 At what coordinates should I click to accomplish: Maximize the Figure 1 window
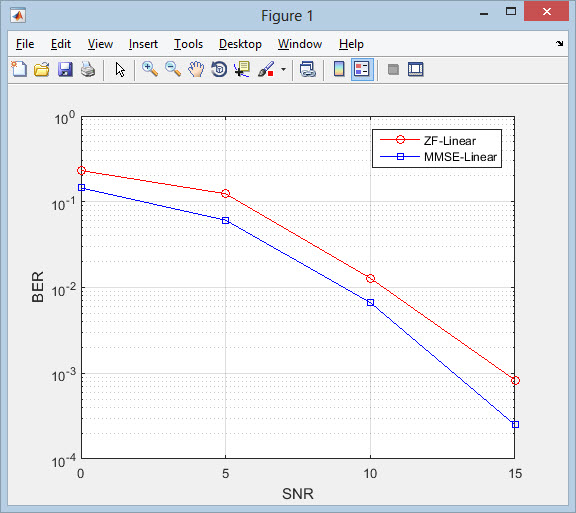click(x=511, y=11)
